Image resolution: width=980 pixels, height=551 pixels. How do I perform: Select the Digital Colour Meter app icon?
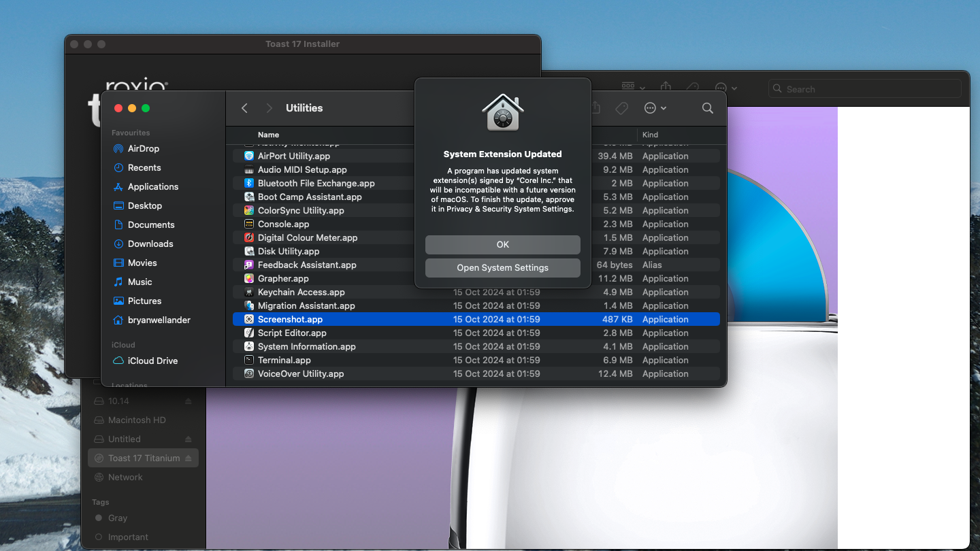point(249,237)
